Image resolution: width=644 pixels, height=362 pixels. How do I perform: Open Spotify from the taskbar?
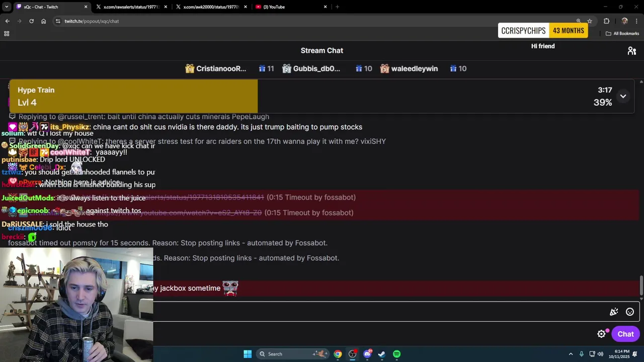[x=396, y=354]
